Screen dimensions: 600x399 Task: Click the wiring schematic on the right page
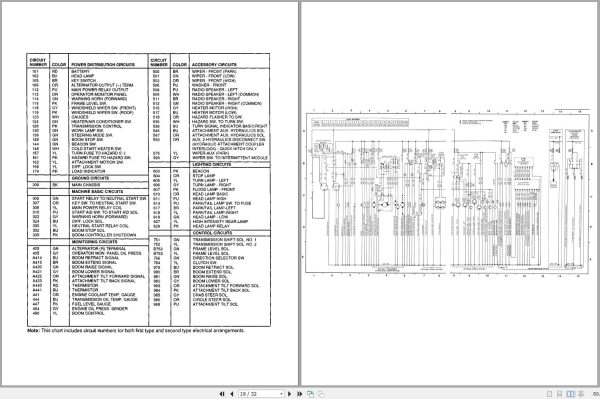click(448, 192)
